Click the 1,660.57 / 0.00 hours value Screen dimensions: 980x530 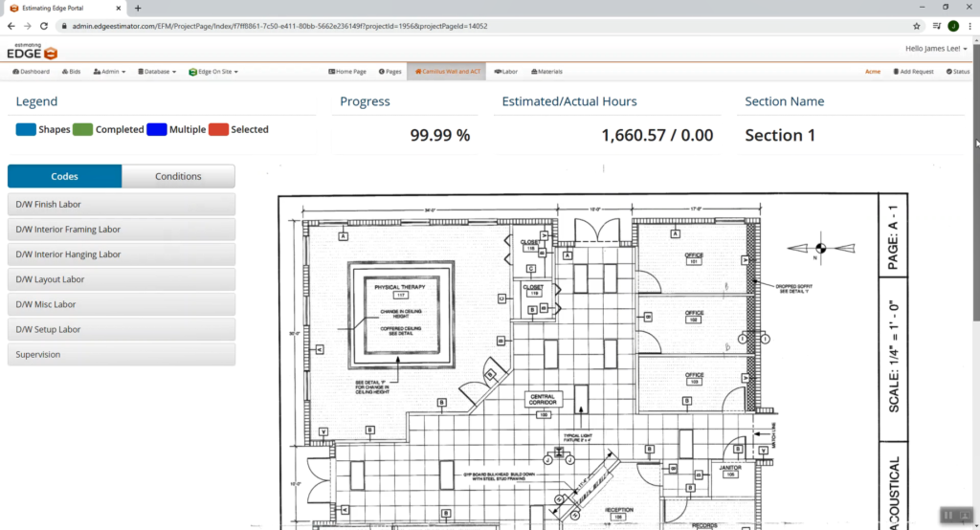coord(657,135)
